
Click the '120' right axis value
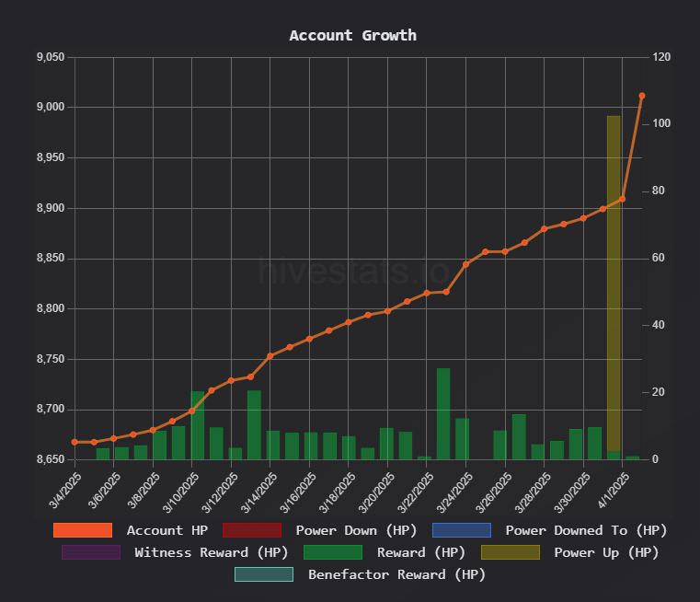pos(661,57)
